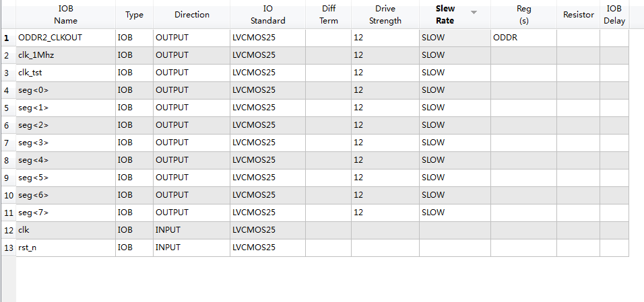Viewport: 644px width, 302px height.
Task: Sort by IOB Name column header
Action: pyautogui.click(x=66, y=15)
